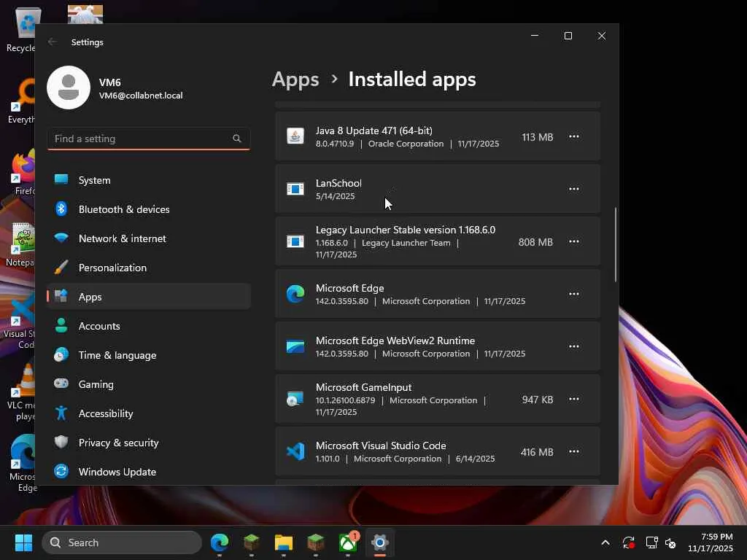Open more options for Java 8 Update 471
747x560 pixels.
click(x=573, y=136)
